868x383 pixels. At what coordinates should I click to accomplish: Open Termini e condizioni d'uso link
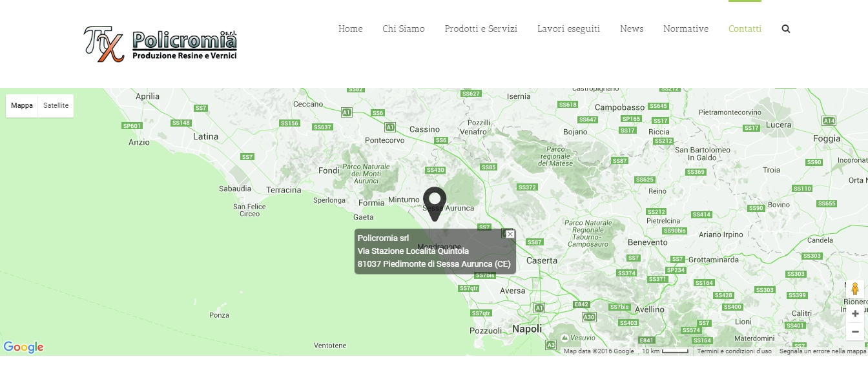click(x=734, y=351)
